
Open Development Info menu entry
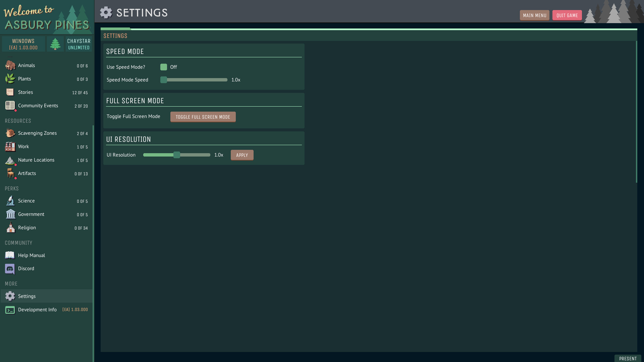(x=37, y=310)
